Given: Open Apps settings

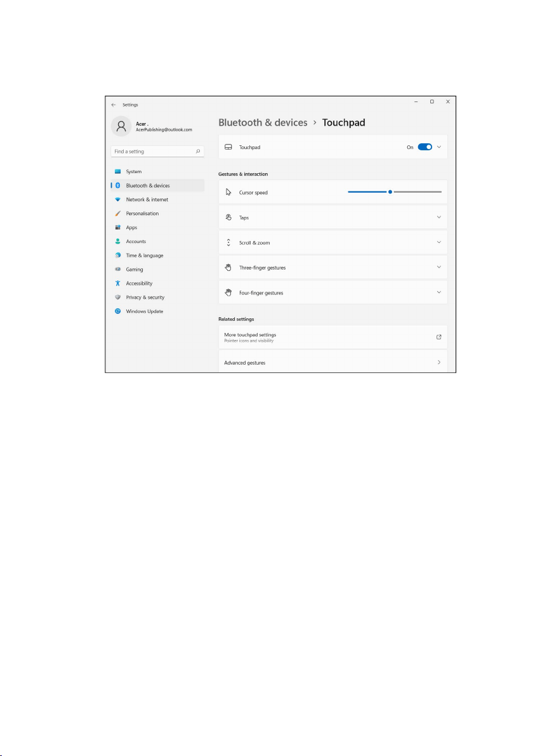Looking at the screenshot, I should (158, 227).
